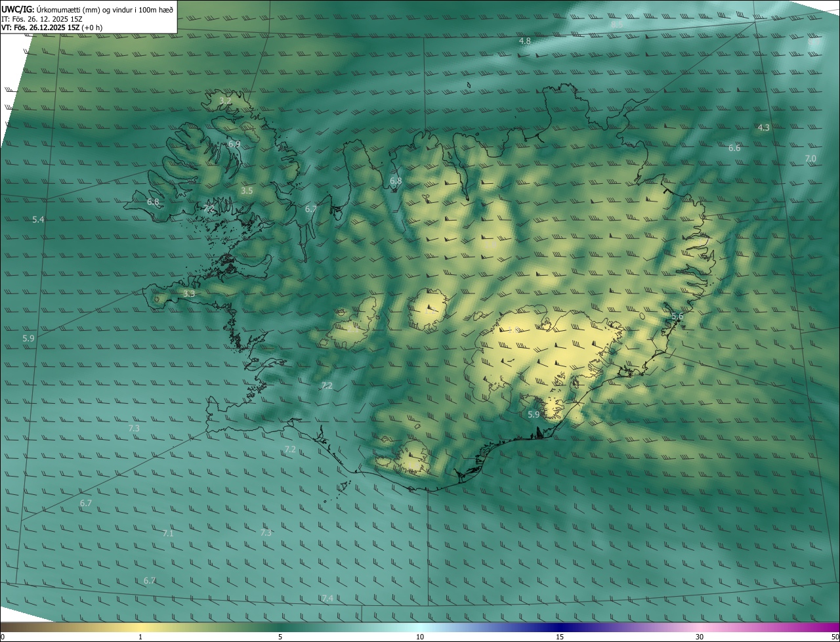Viewport: 840px width, 642px height.
Task: Click the 7.0 value label
Action: click(x=810, y=158)
